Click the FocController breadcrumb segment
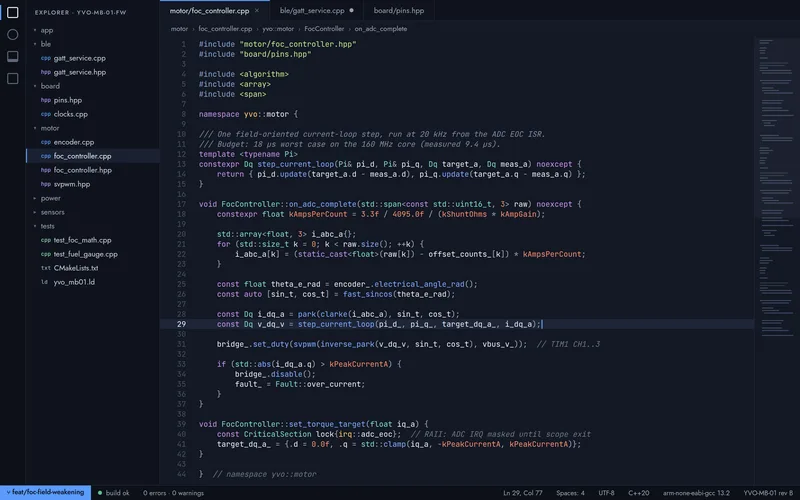 (324, 29)
